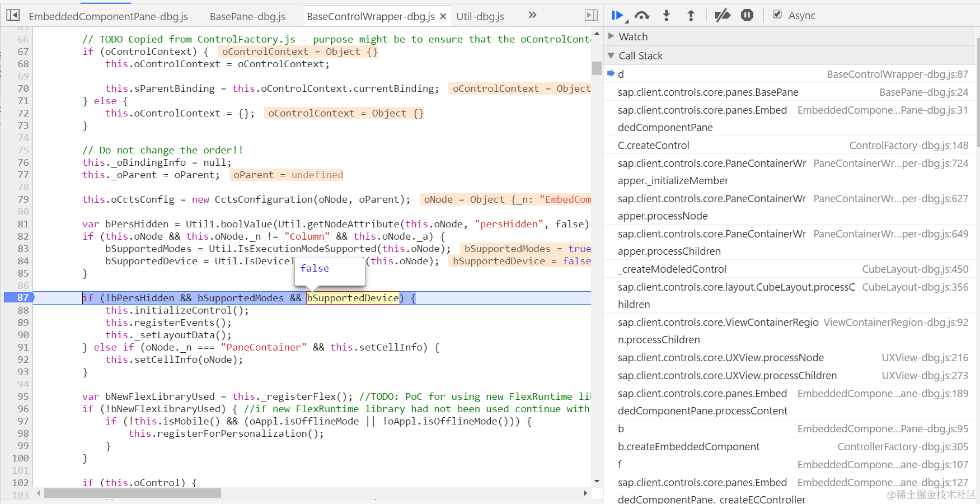Open BasePane-dbg.js:24 source link
The width and height of the screenshot is (980, 504).
pyautogui.click(x=923, y=92)
